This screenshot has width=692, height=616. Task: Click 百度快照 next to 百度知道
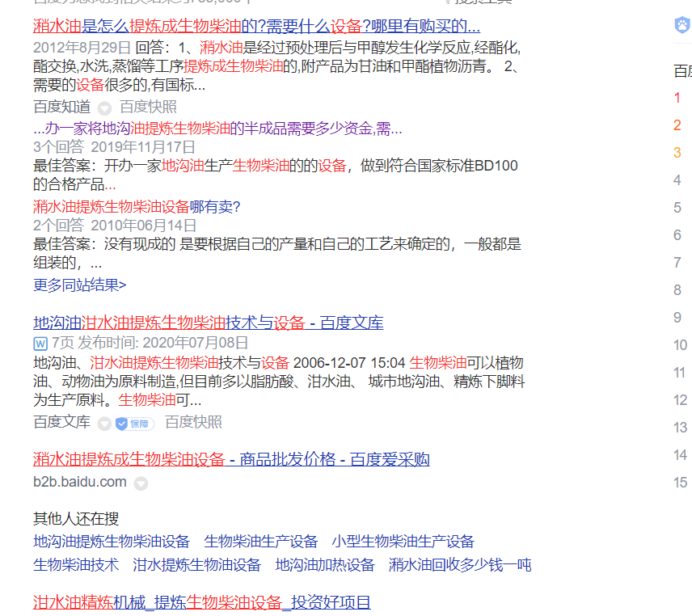[x=148, y=106]
